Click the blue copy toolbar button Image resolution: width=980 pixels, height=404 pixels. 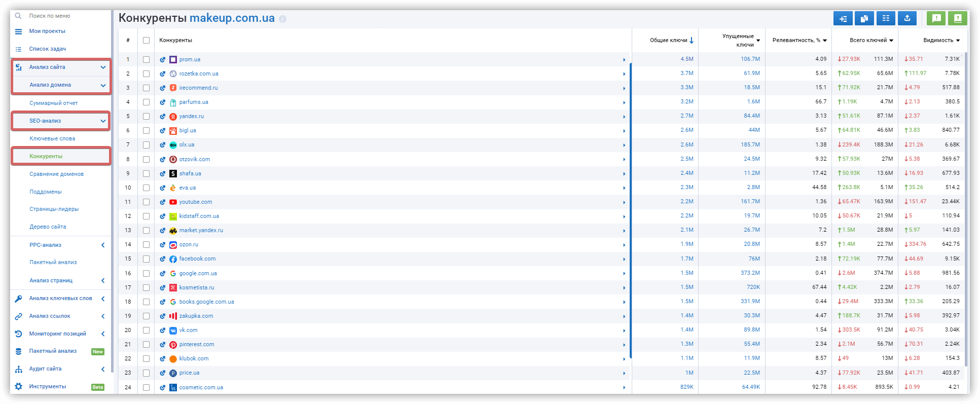point(864,18)
